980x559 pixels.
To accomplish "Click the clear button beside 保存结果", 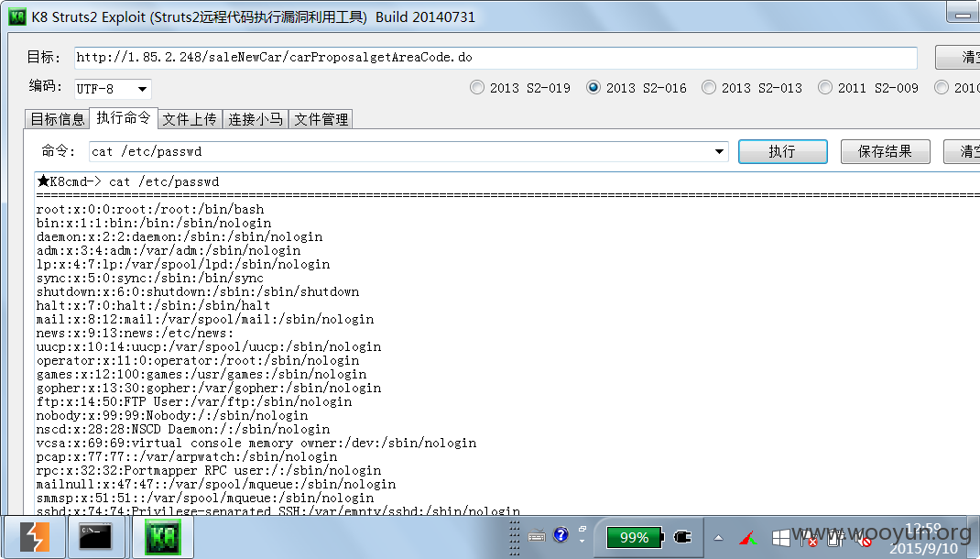I will coord(962,151).
